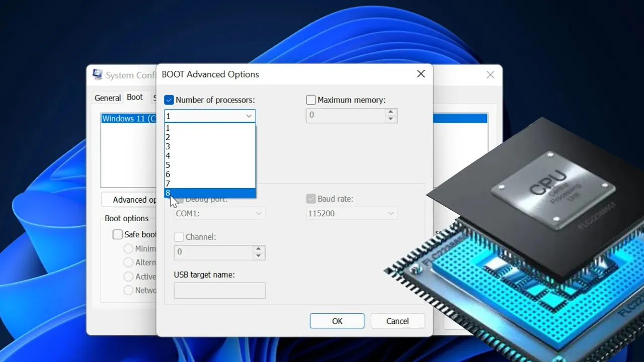This screenshot has height=362, width=644.
Task: Select the Windows 11 boot entry
Action: click(129, 119)
